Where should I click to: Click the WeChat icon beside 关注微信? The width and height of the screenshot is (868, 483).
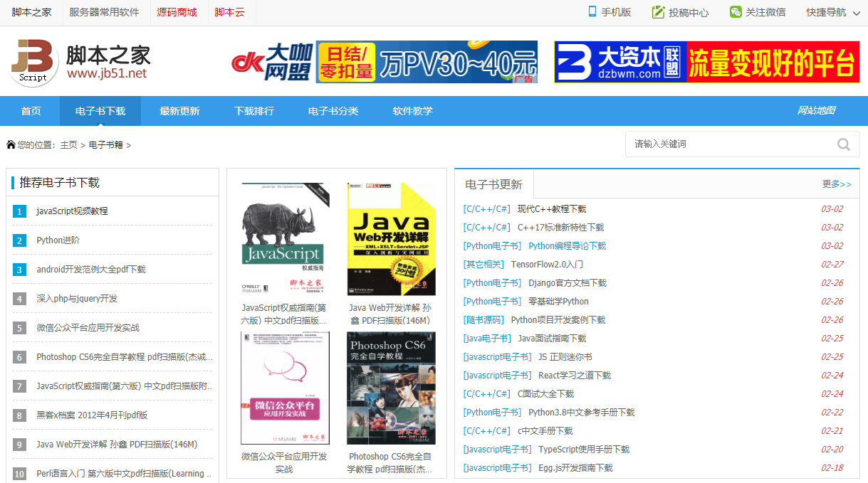(x=734, y=11)
